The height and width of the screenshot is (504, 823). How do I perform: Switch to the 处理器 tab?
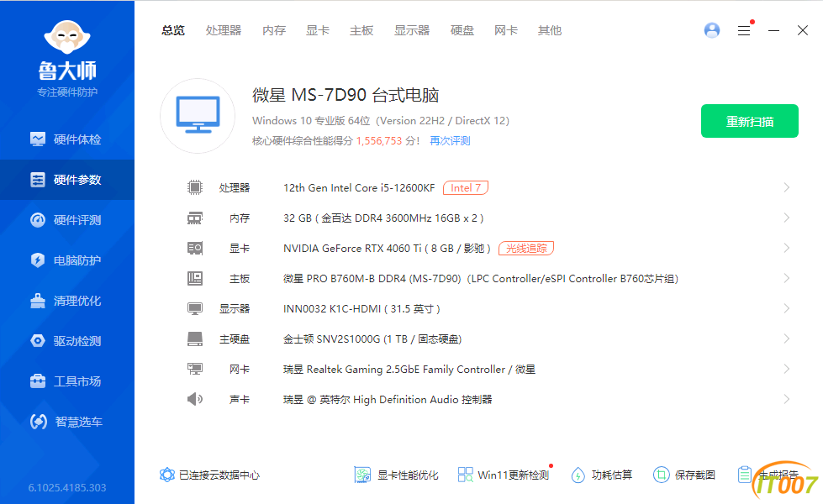click(x=224, y=30)
